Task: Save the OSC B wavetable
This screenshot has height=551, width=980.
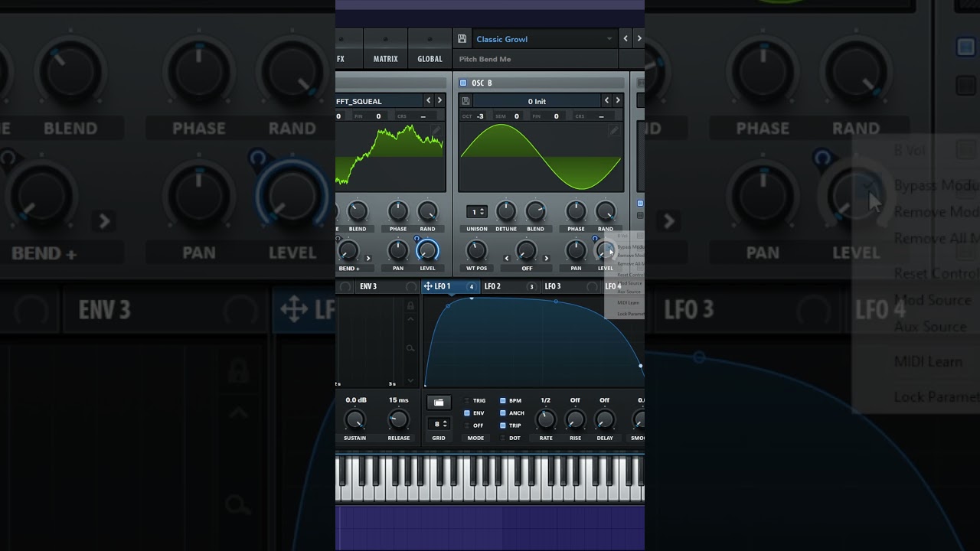Action: 465,101
